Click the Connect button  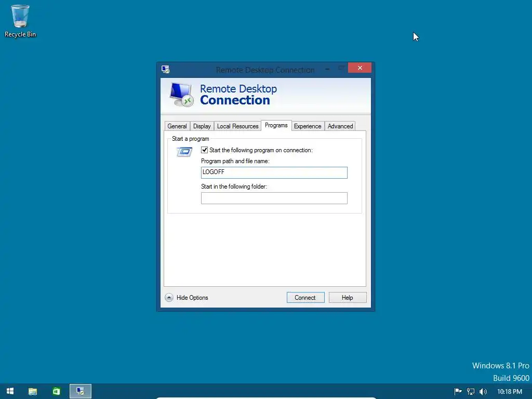[x=305, y=298]
